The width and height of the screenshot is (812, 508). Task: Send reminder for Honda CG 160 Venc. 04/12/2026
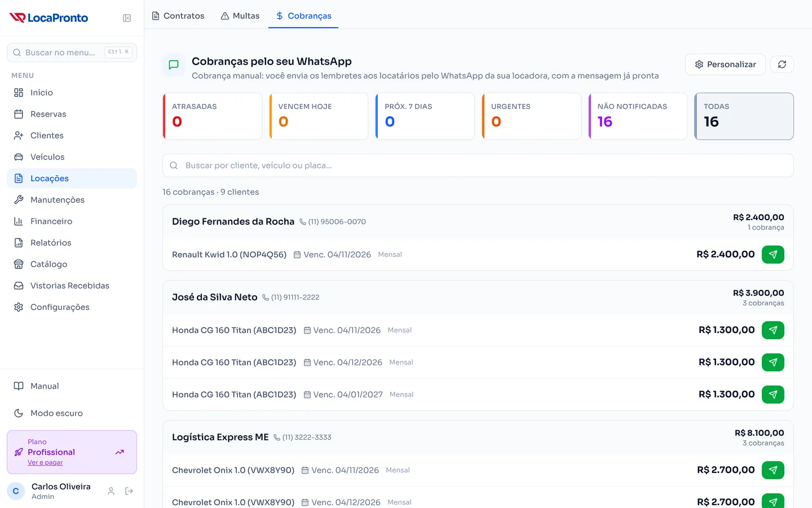tap(773, 362)
